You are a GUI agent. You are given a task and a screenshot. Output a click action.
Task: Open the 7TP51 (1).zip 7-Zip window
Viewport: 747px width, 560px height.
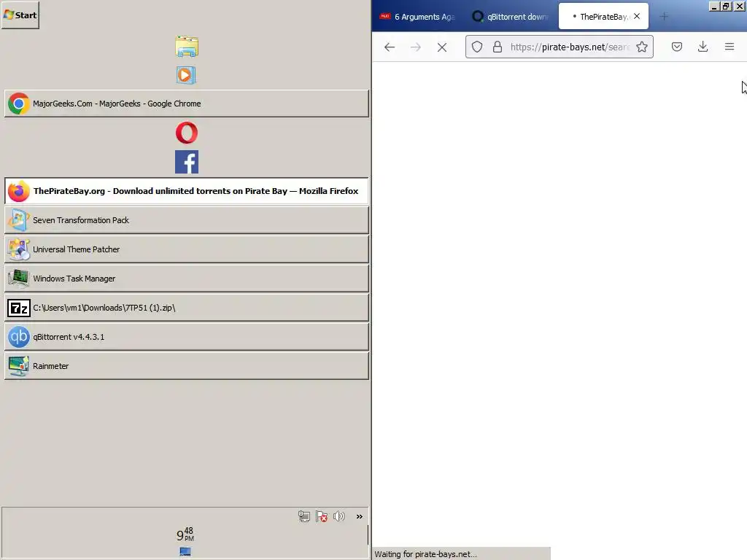coord(187,308)
